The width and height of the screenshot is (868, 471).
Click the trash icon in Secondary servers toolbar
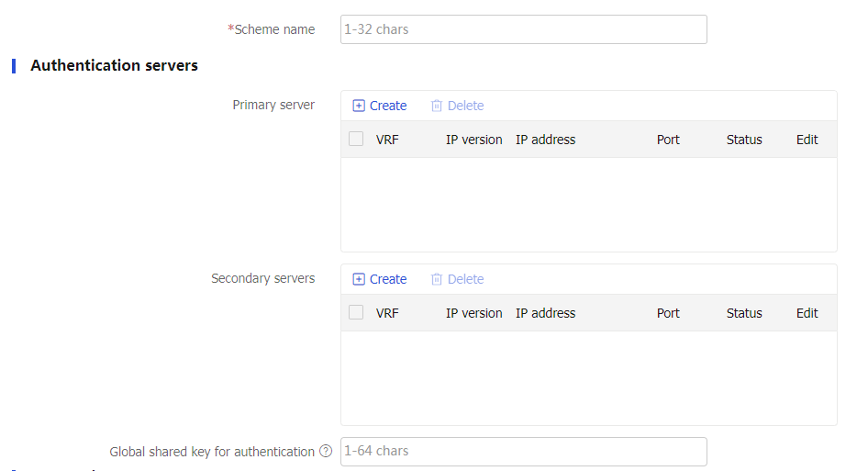pos(437,279)
